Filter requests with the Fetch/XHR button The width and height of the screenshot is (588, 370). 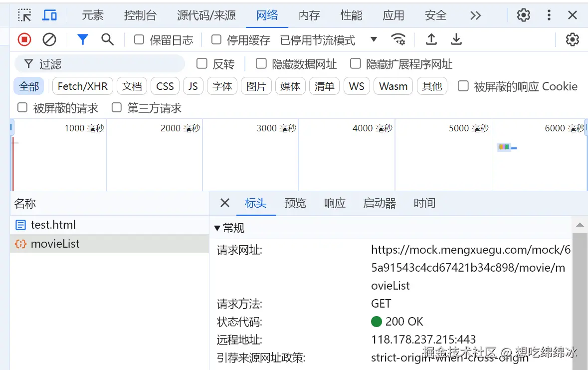point(82,86)
